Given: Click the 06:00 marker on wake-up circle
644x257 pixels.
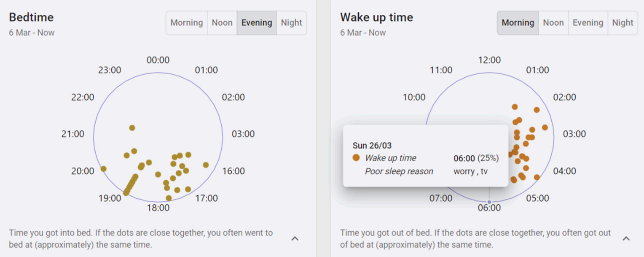Looking at the screenshot, I should pyautogui.click(x=489, y=202).
